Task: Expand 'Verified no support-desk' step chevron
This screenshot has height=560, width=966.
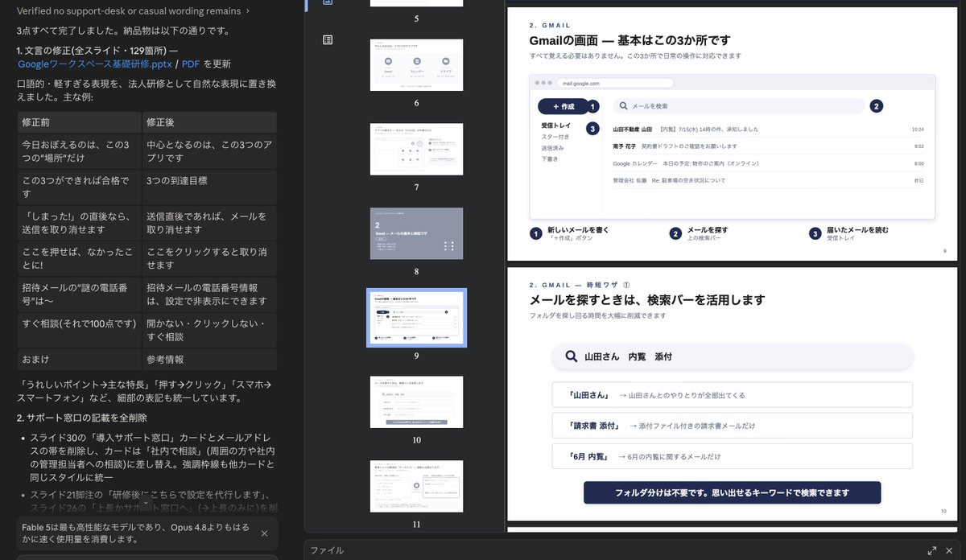Action: tap(247, 11)
